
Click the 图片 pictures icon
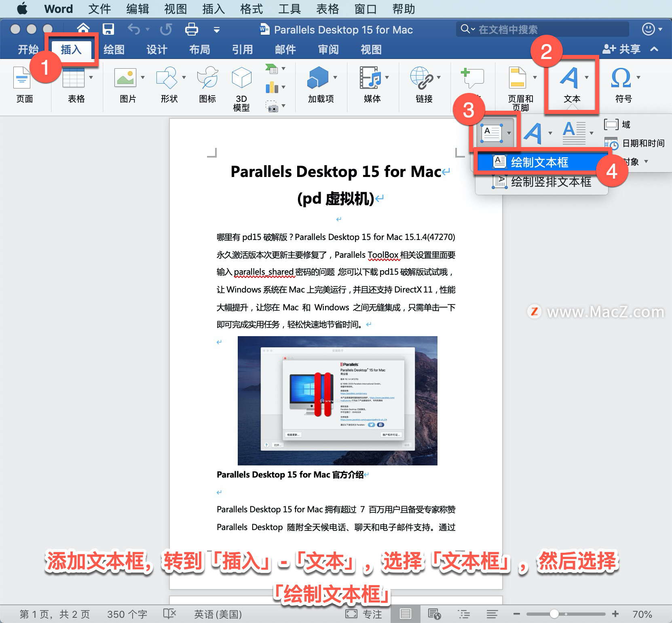125,78
